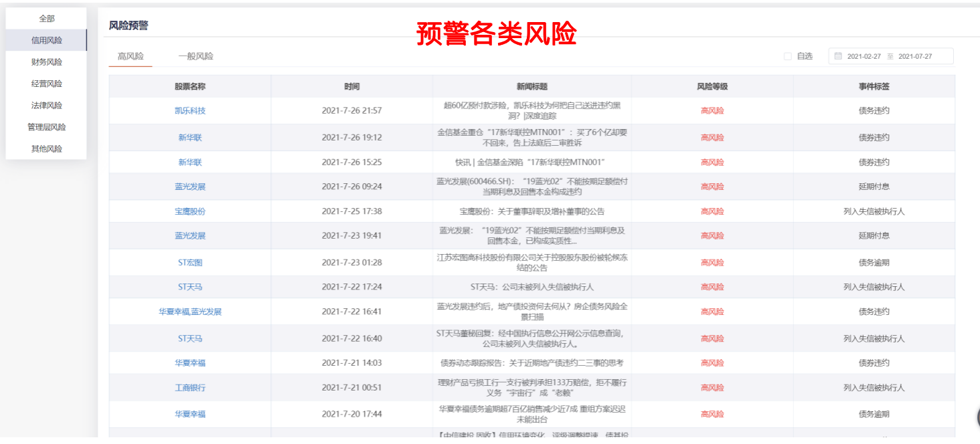Screen dimensions: 980x444
Task: Click 时间 column header
Action: pos(352,87)
